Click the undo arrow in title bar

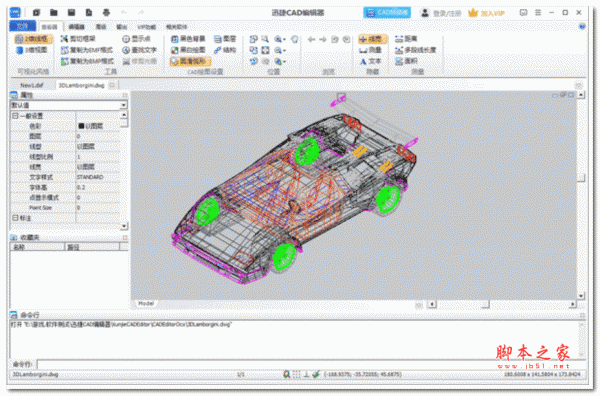click(x=124, y=13)
